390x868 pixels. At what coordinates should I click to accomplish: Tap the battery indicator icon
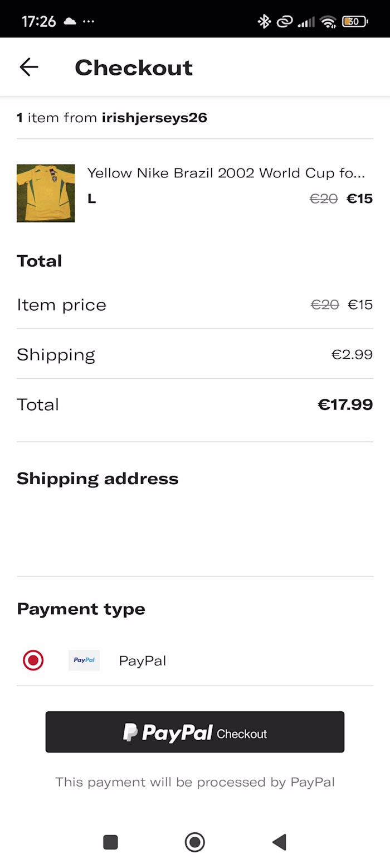tap(354, 21)
